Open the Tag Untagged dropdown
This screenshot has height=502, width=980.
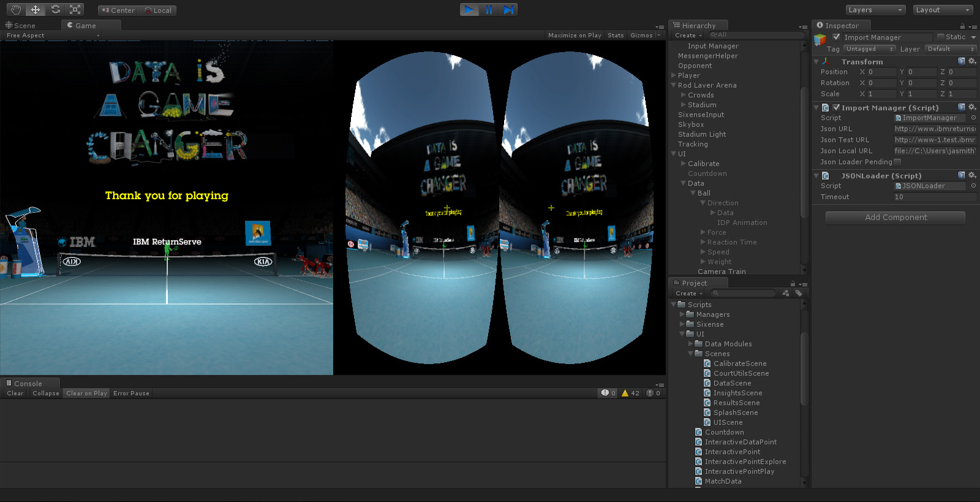(869, 49)
